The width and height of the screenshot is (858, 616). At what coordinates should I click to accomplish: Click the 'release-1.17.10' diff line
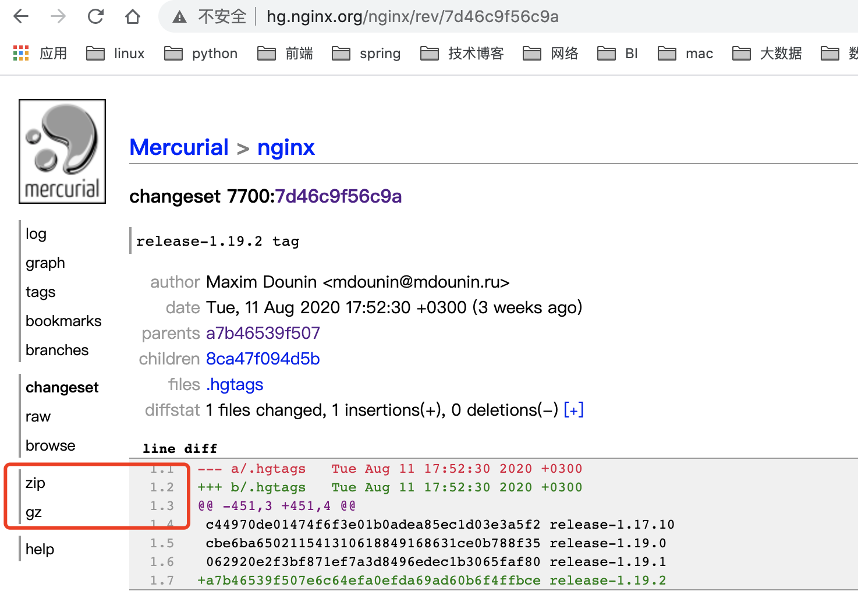click(x=440, y=525)
